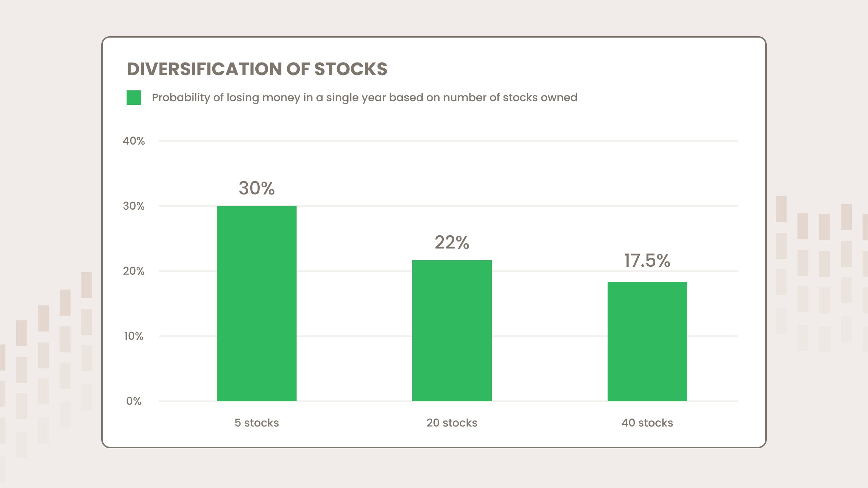The image size is (868, 488).
Task: Click the 40% y-axis label
Action: (134, 141)
